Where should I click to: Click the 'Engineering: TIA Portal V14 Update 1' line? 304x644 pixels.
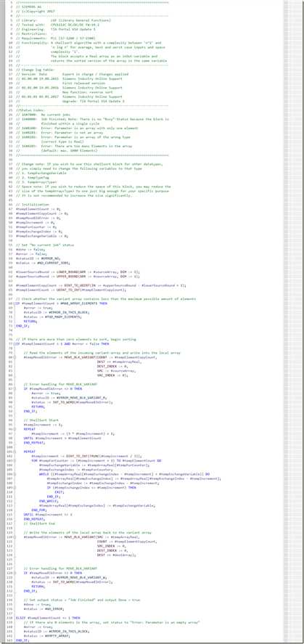55,29
